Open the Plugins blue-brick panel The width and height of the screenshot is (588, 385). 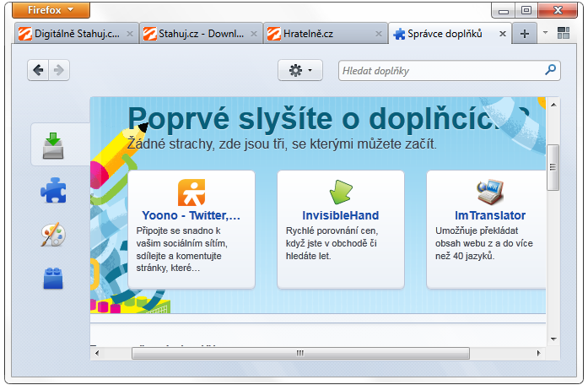click(53, 278)
